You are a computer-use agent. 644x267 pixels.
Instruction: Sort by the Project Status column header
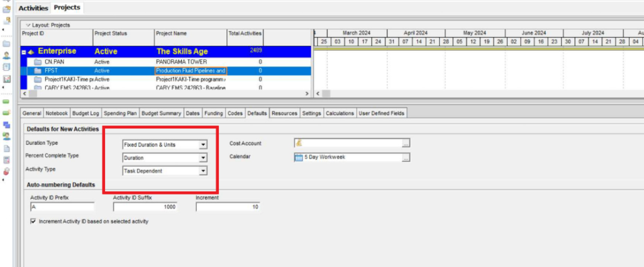(x=124, y=37)
